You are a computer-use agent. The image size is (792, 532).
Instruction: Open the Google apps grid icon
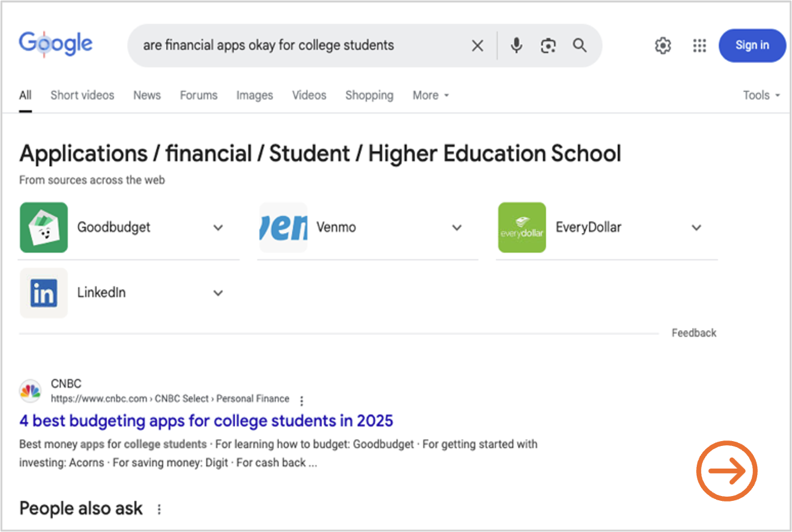coord(699,46)
